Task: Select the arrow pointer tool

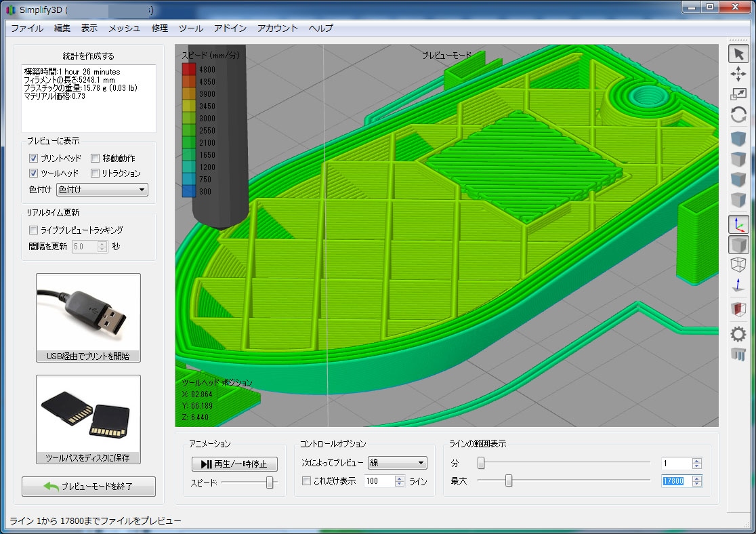Action: pos(738,54)
